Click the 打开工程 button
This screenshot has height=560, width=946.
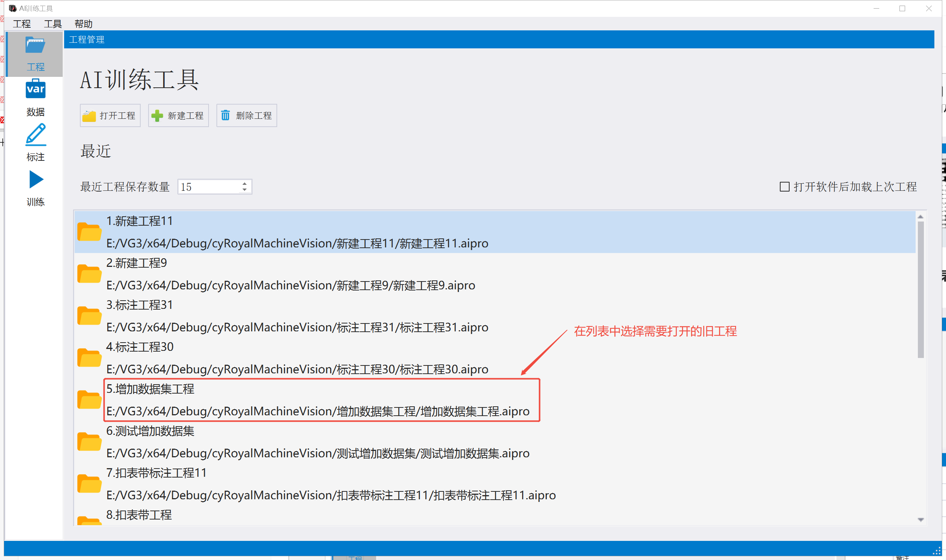tap(110, 115)
